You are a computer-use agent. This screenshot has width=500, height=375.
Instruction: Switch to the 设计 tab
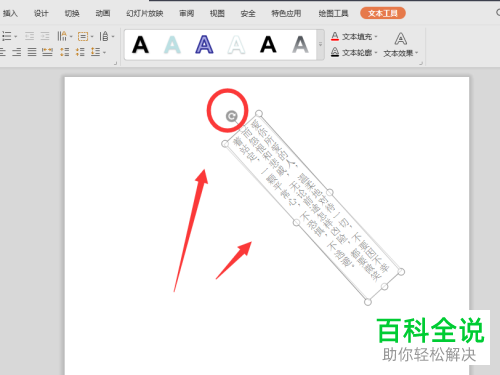[x=41, y=13]
